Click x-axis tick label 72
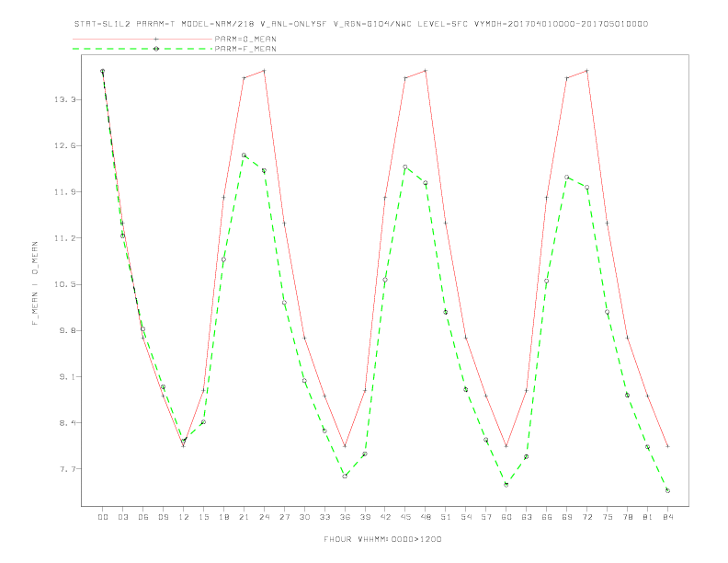The width and height of the screenshot is (728, 563). (586, 517)
